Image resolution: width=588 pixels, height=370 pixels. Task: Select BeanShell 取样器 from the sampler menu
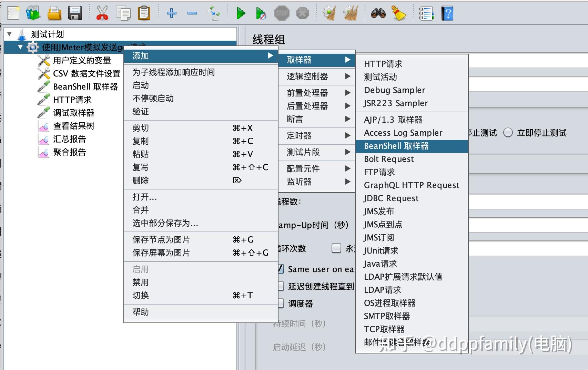pos(396,146)
